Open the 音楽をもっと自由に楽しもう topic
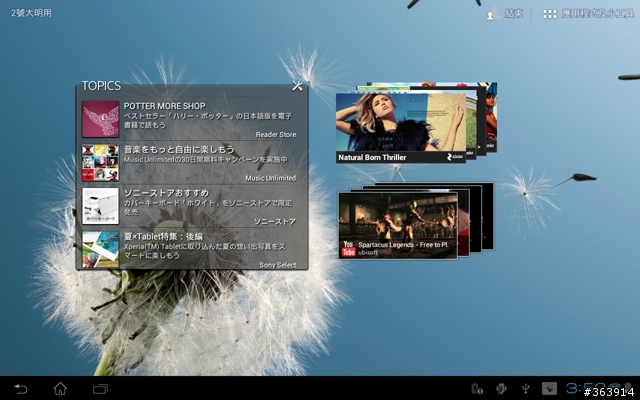Image resolution: width=640 pixels, height=400 pixels. [x=179, y=149]
